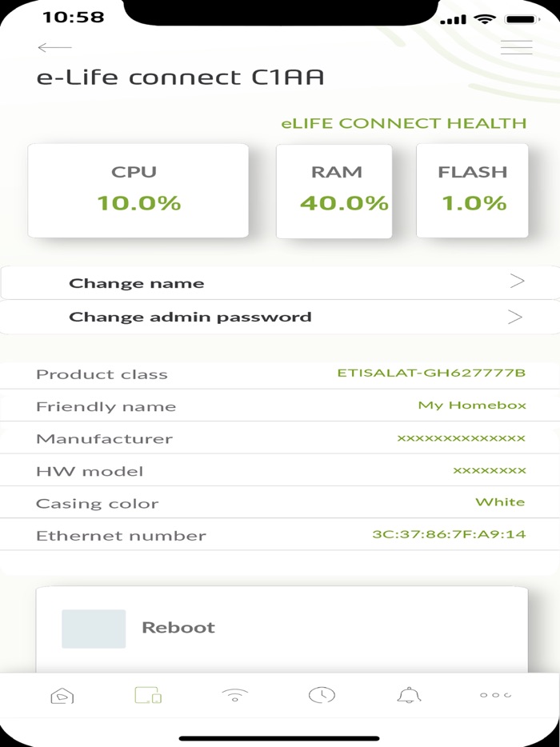Open eLIFE CONNECT HEALTH section
This screenshot has width=560, height=747.
tap(402, 123)
